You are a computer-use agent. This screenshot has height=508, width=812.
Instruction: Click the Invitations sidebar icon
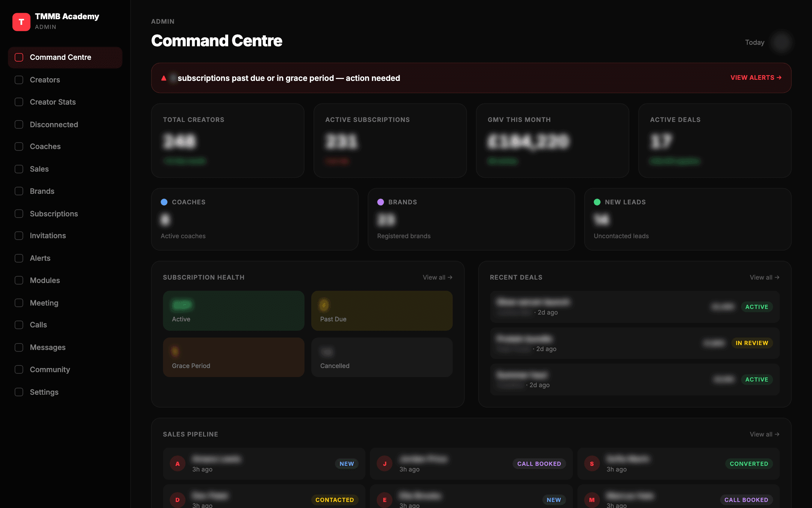19,236
